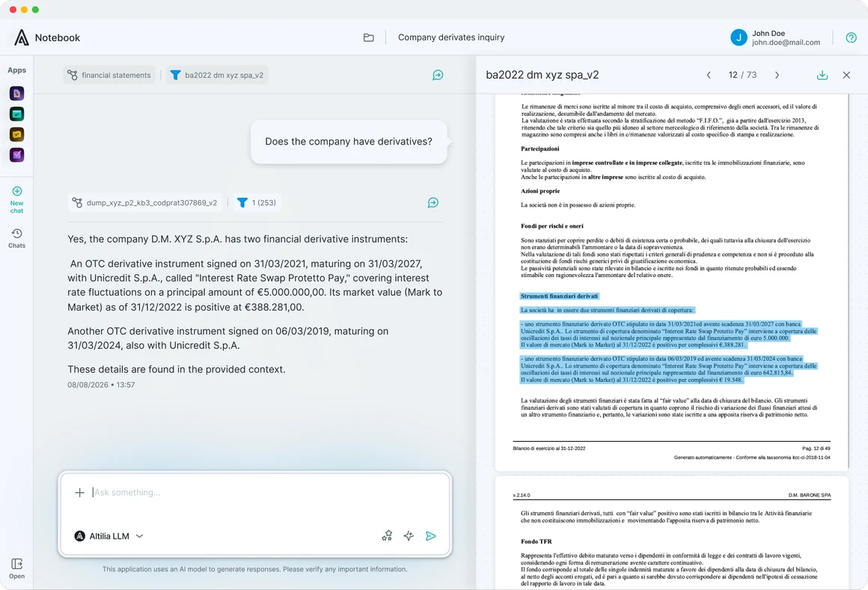The width and height of the screenshot is (868, 590).
Task: Click the financial statements knowledge base chip
Action: (x=109, y=75)
